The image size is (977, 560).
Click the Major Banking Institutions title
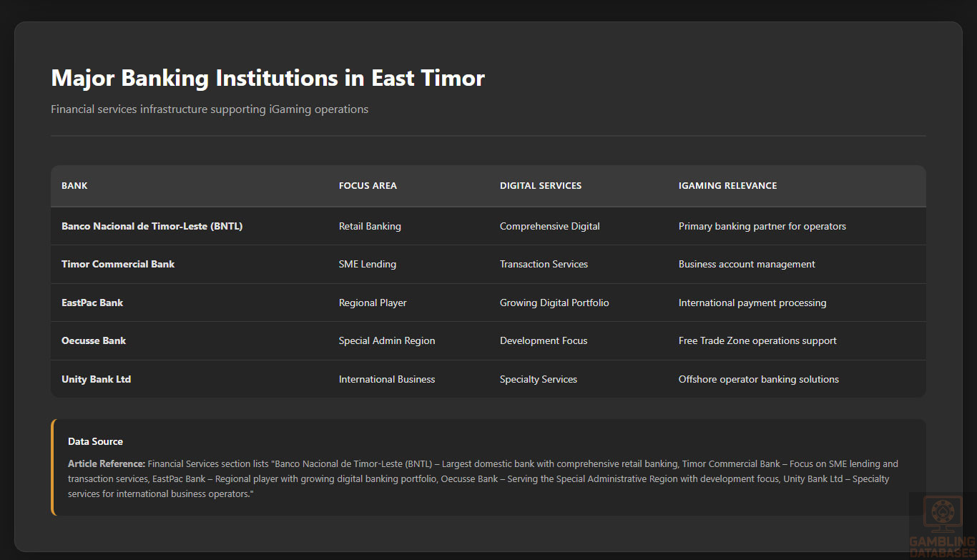267,78
